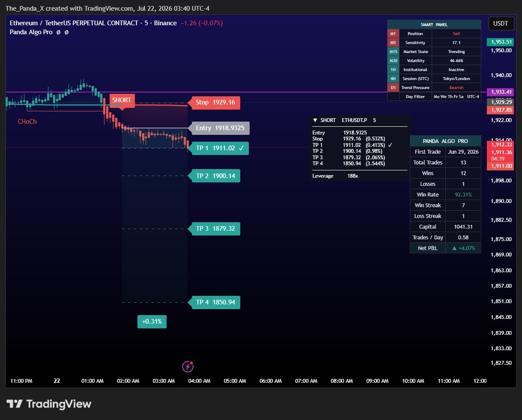Click Total Trades value 13
Image resolution: width=522 pixels, height=420 pixels.
(463, 162)
